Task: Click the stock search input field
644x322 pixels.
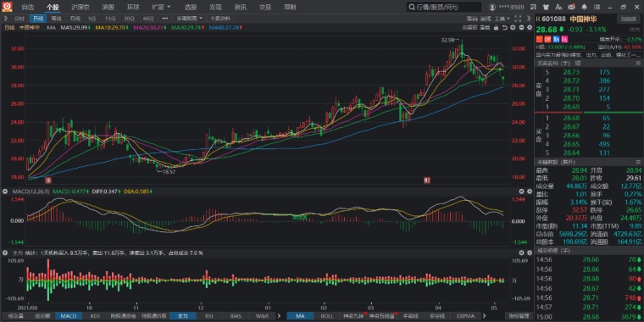Action: click(x=444, y=7)
